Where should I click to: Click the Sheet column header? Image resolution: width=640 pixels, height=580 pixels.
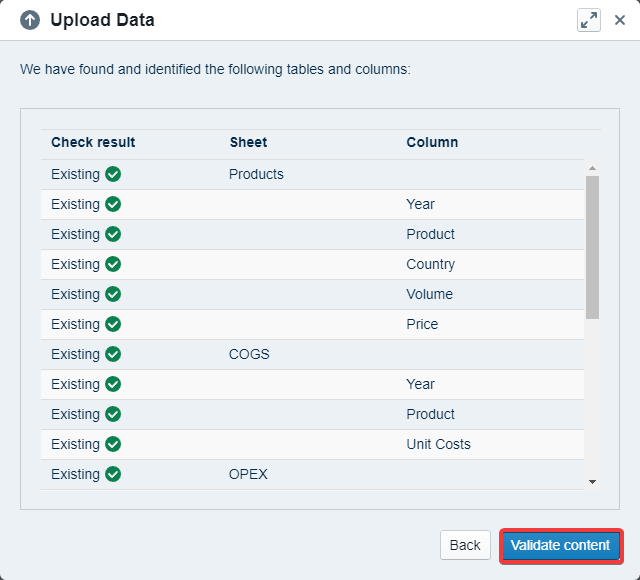pyautogui.click(x=248, y=142)
